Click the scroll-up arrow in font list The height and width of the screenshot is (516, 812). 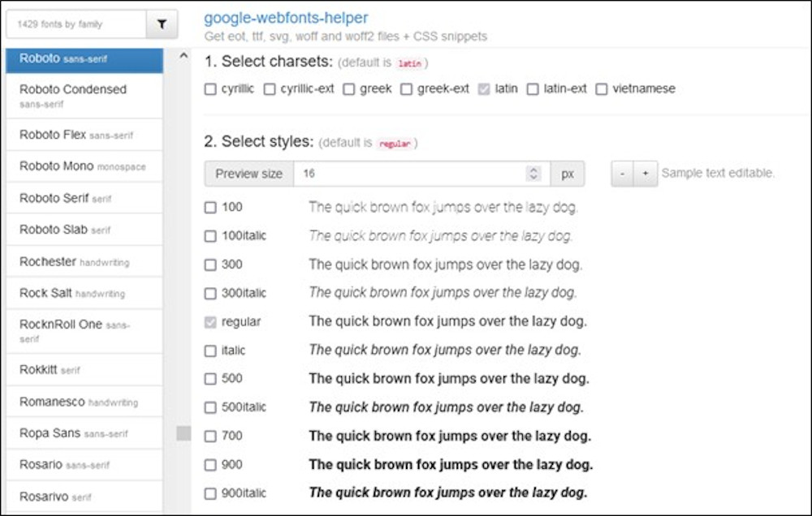click(x=184, y=56)
